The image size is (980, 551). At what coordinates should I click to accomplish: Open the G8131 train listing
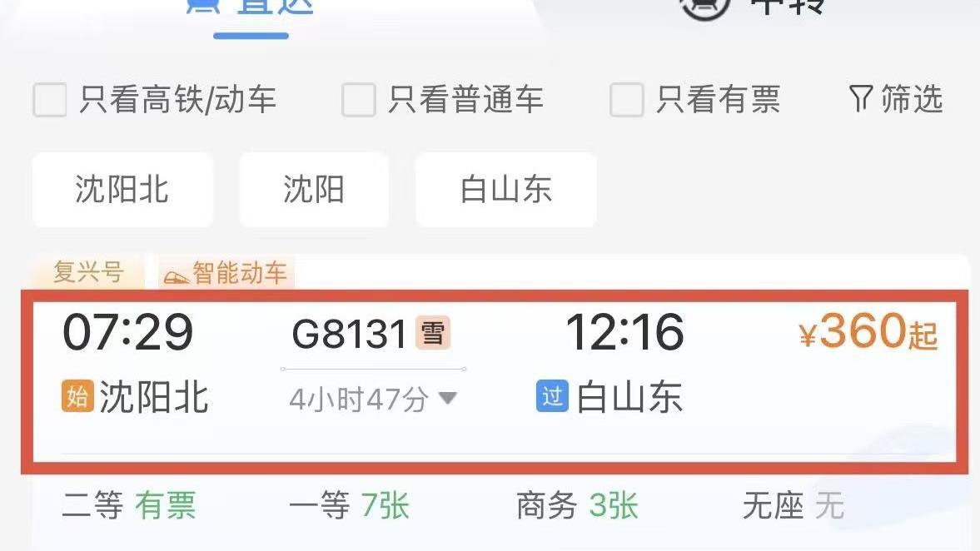click(495, 382)
